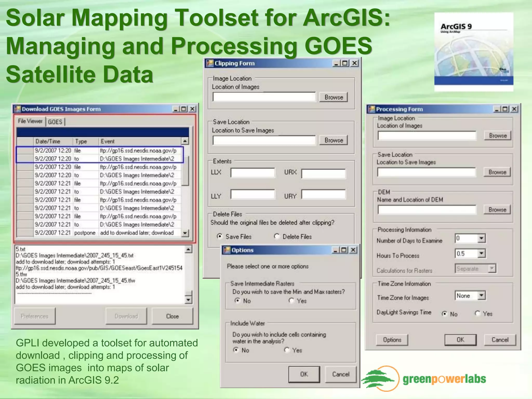This screenshot has width=532, height=399.
Task: Click the Options window title icon
Action: [x=227, y=250]
